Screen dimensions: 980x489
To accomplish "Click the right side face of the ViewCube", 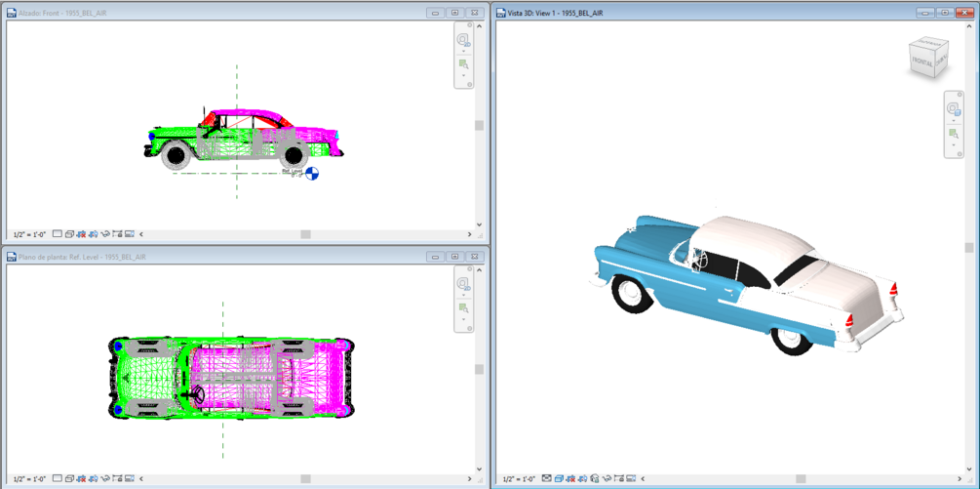I will click(942, 59).
